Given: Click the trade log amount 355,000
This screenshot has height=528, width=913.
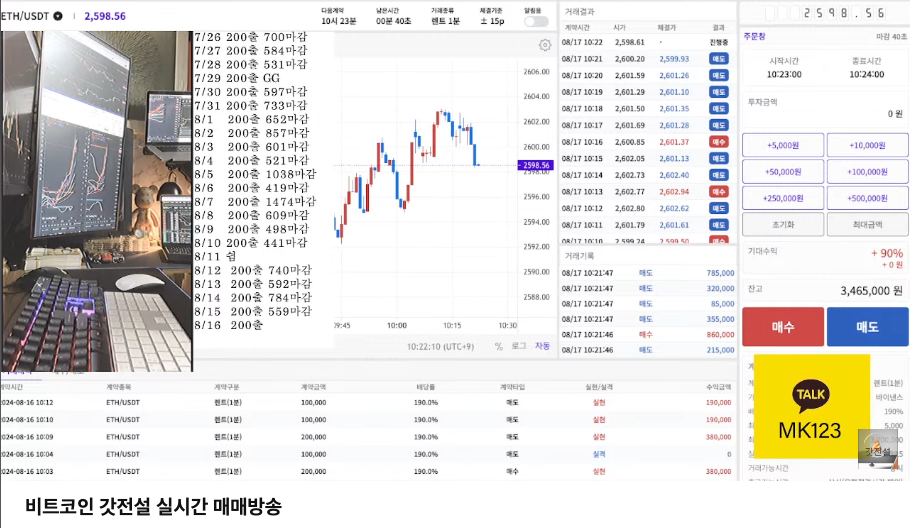Looking at the screenshot, I should click(x=720, y=319).
